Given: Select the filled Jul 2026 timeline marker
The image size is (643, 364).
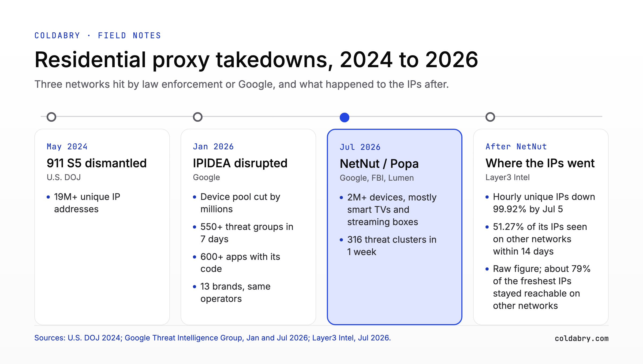Looking at the screenshot, I should 345,117.
